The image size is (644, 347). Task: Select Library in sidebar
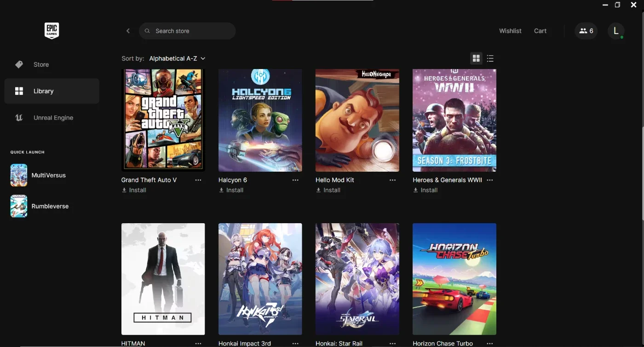click(52, 91)
